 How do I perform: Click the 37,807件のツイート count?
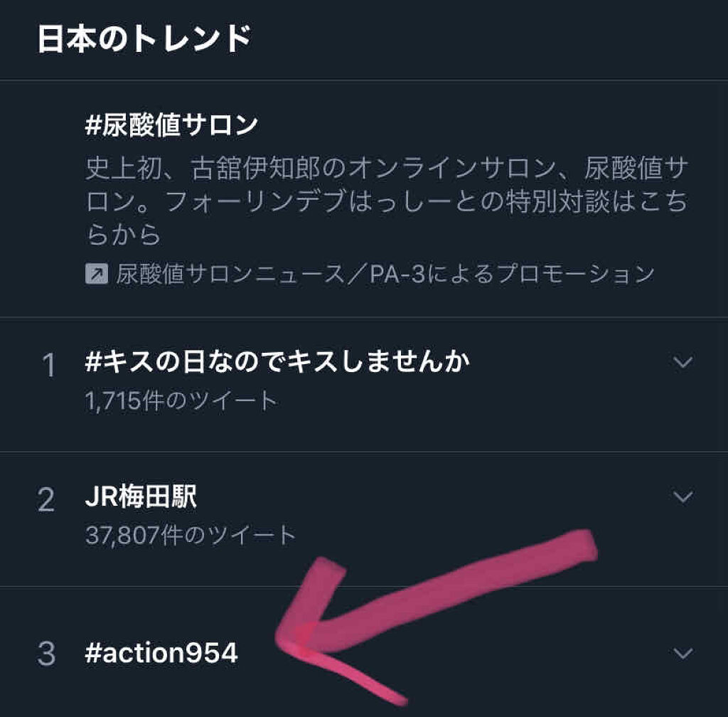[x=190, y=534]
